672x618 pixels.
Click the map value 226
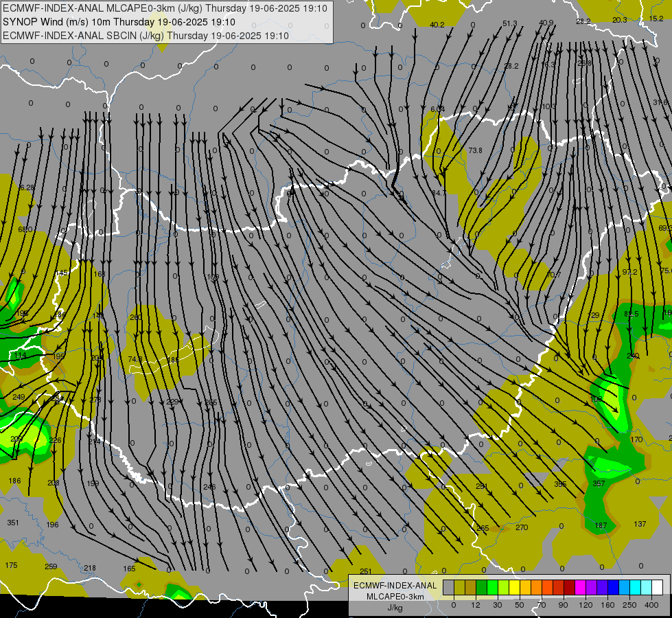[56, 440]
